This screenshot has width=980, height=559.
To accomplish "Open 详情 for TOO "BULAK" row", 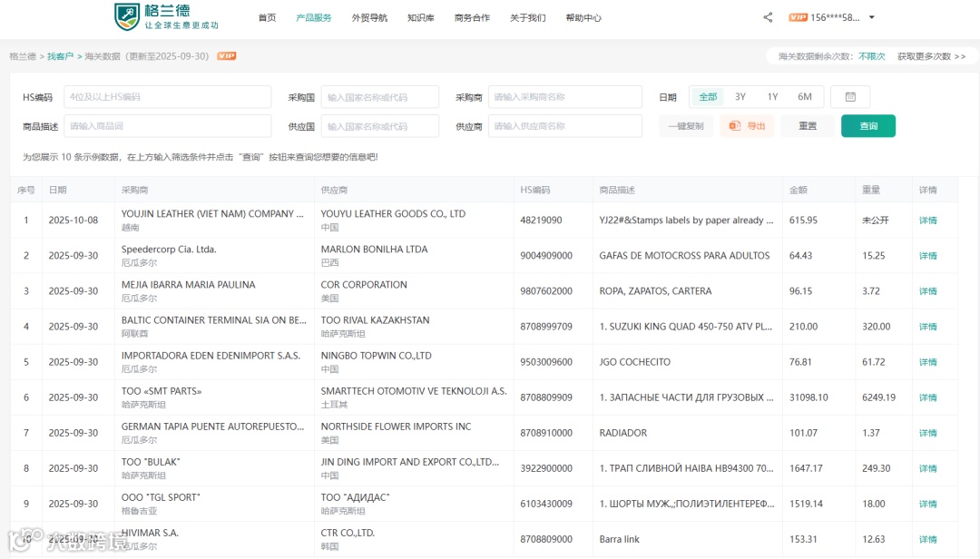I will 927,468.
